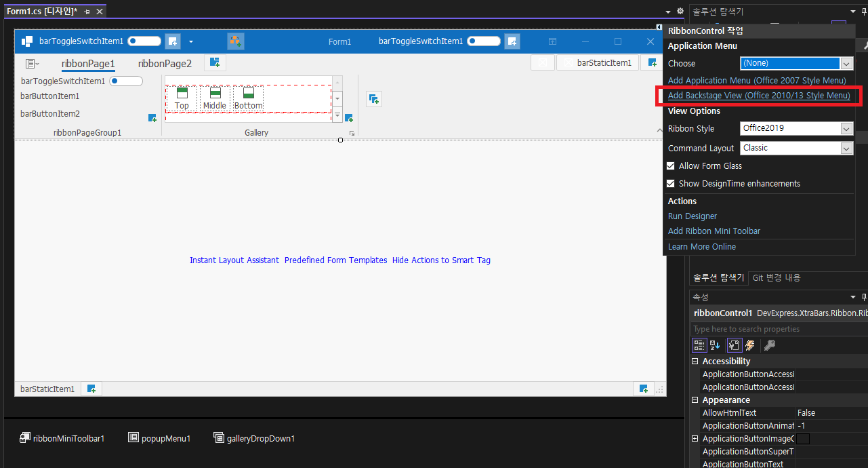Open Instant Layout Assistant link
868x468 pixels.
[x=234, y=260]
